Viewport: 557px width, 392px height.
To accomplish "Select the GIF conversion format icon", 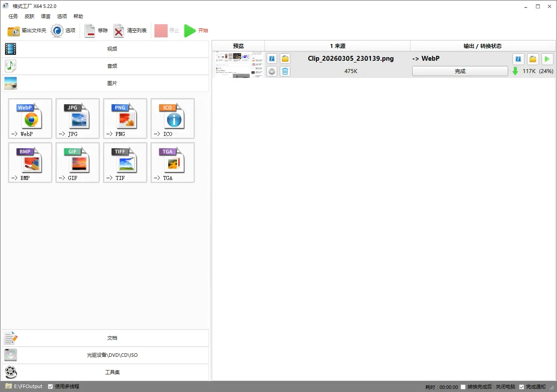I will pos(77,162).
